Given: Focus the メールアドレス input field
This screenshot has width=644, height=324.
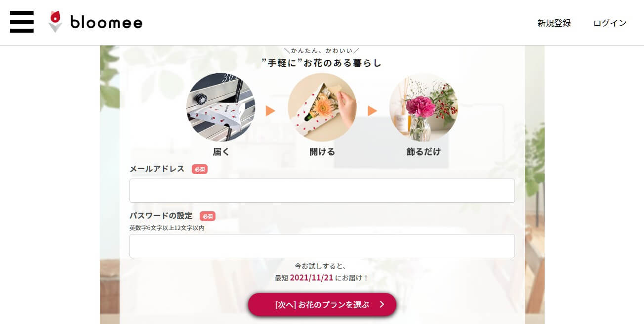Looking at the screenshot, I should (322, 191).
